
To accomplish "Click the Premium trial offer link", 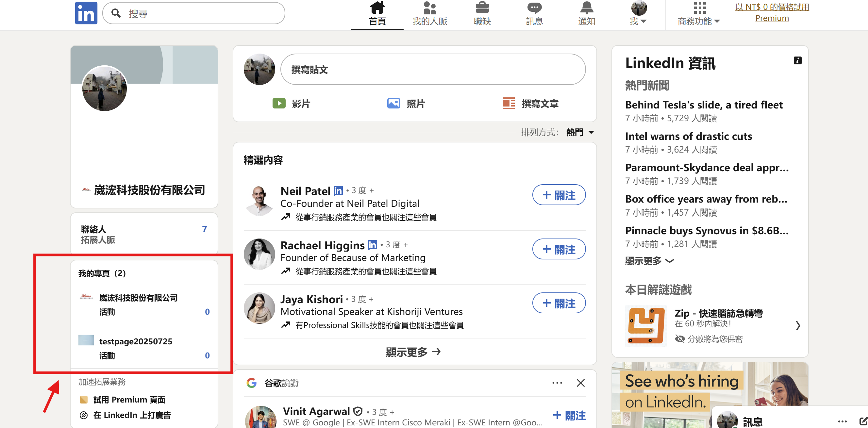I will [x=772, y=12].
